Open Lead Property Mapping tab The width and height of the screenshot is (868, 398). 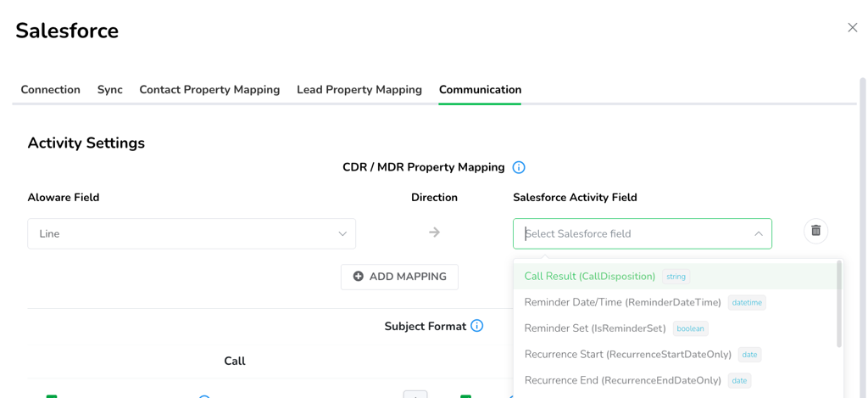pos(359,89)
